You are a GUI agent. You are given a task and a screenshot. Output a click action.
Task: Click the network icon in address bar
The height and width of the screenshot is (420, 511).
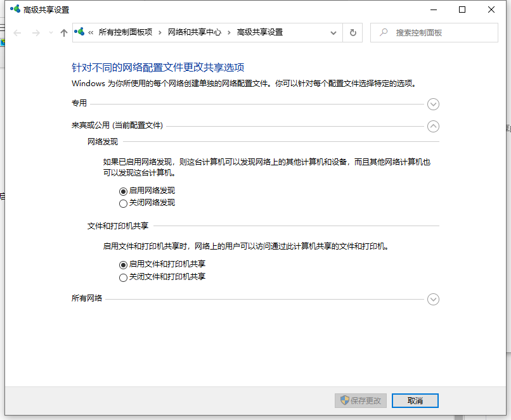pos(80,32)
